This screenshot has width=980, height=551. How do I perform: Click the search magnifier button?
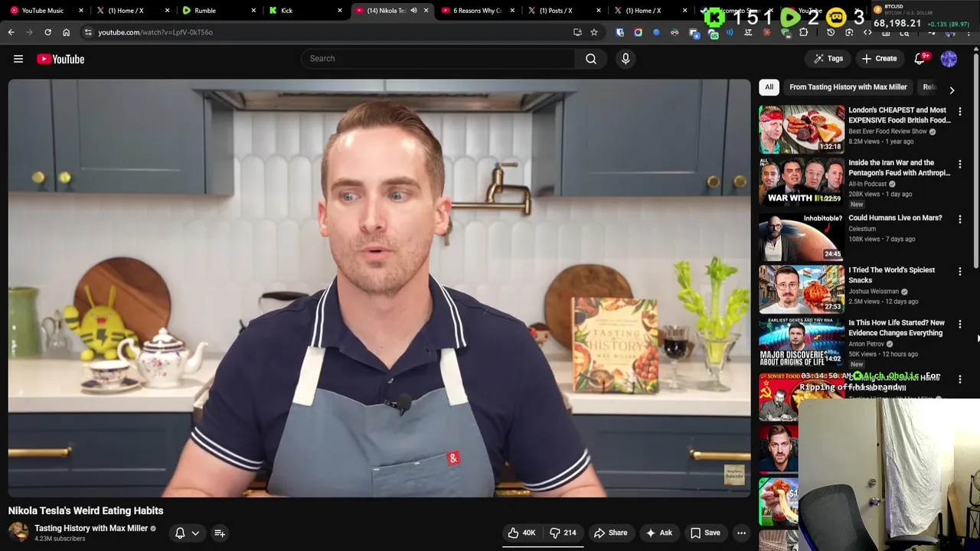click(x=591, y=59)
